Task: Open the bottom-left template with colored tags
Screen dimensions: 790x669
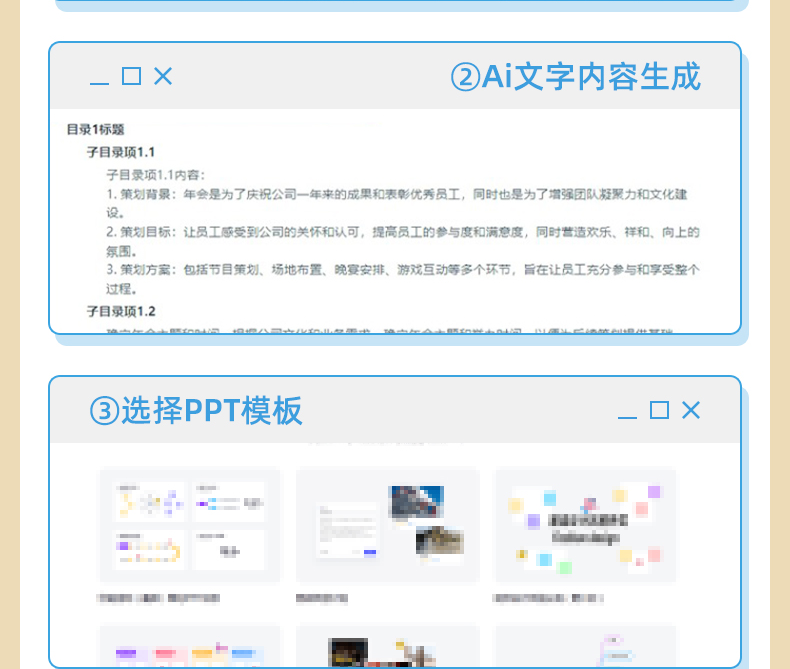Action: tap(190, 646)
